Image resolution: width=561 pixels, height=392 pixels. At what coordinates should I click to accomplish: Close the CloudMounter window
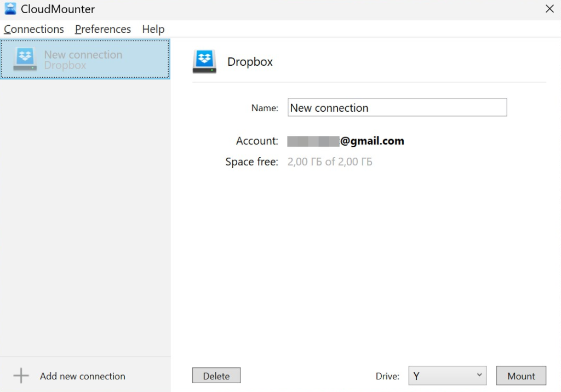pos(549,9)
